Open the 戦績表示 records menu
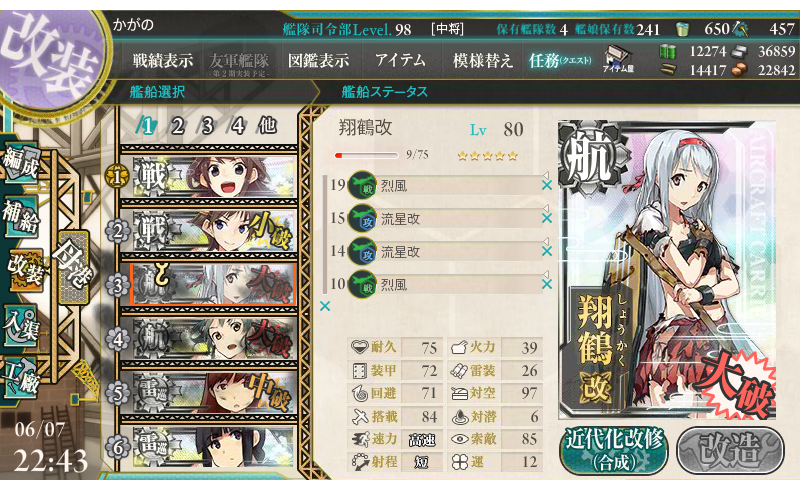The height and width of the screenshot is (480, 800). pos(163,61)
